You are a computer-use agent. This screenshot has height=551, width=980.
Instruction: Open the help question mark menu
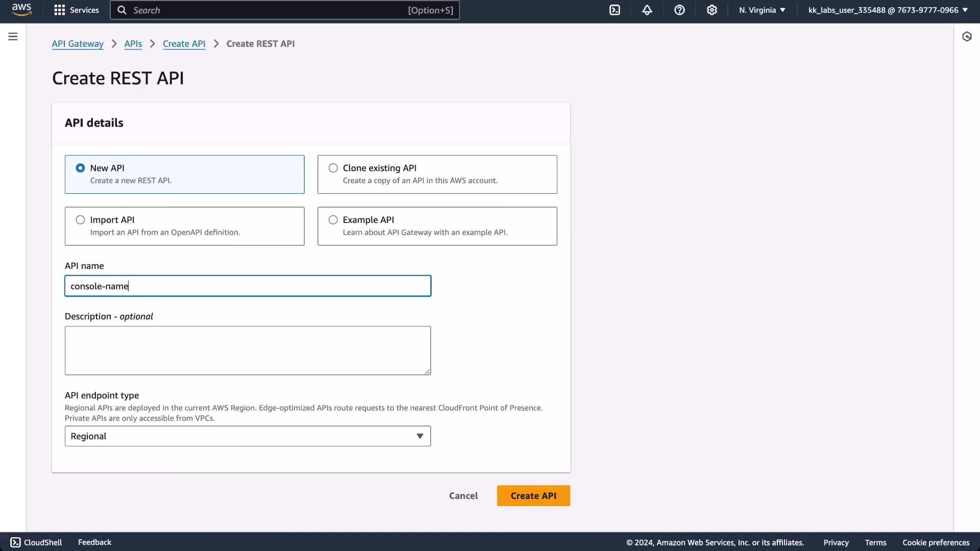679,10
